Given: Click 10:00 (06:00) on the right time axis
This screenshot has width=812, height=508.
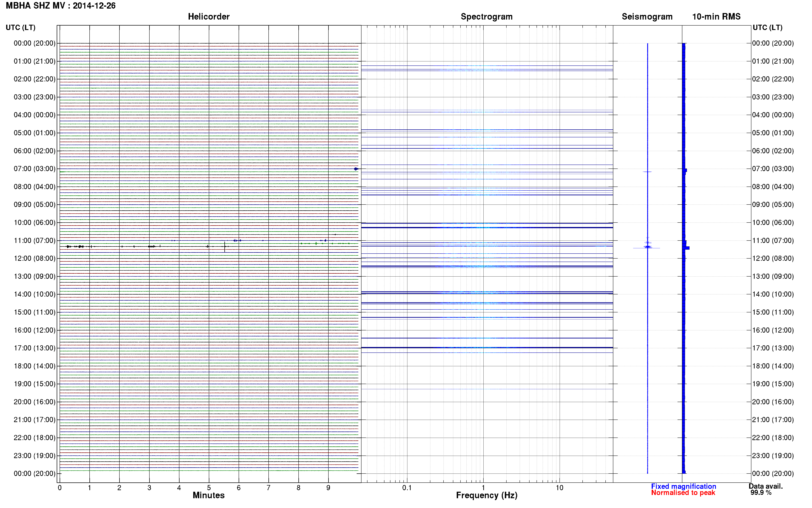Looking at the screenshot, I should click(773, 223).
